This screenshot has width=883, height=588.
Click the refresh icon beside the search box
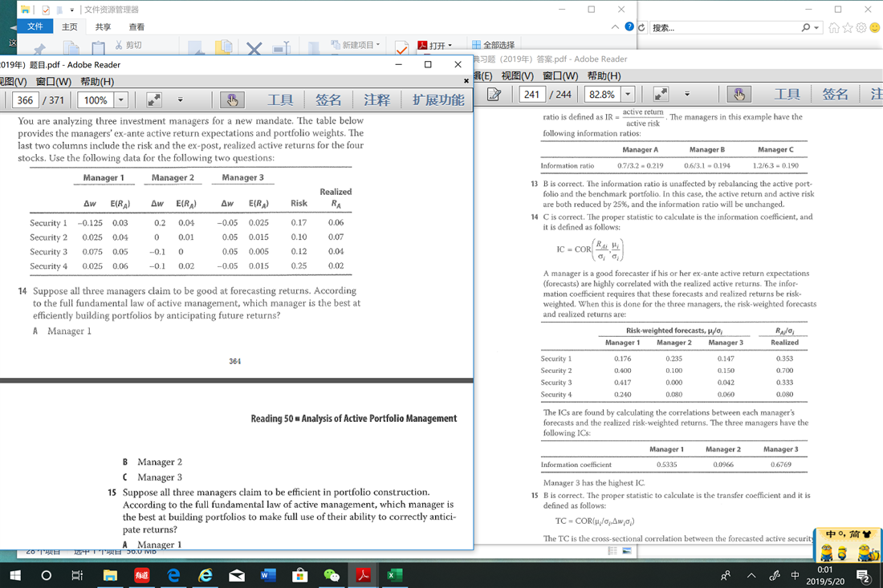641,27
